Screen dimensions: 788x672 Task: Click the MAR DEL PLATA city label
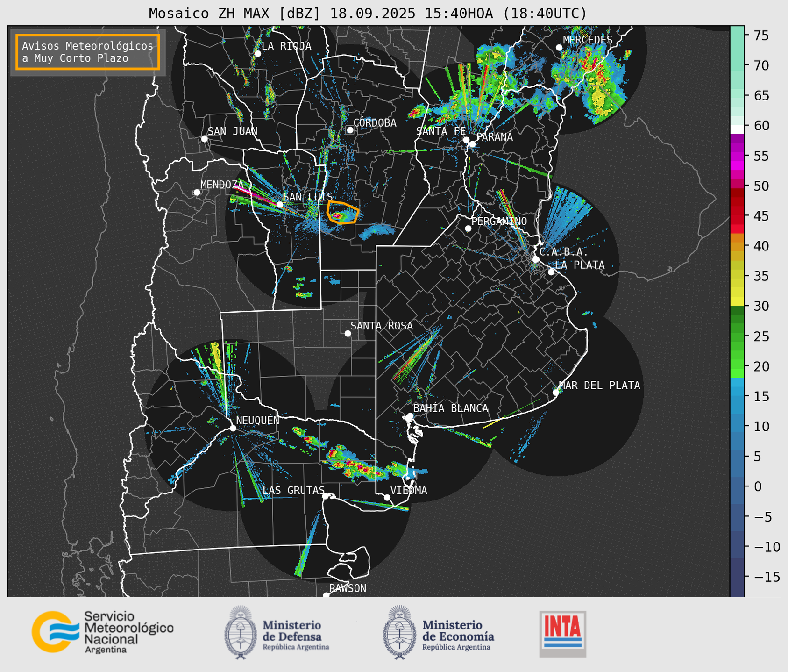pos(599,386)
